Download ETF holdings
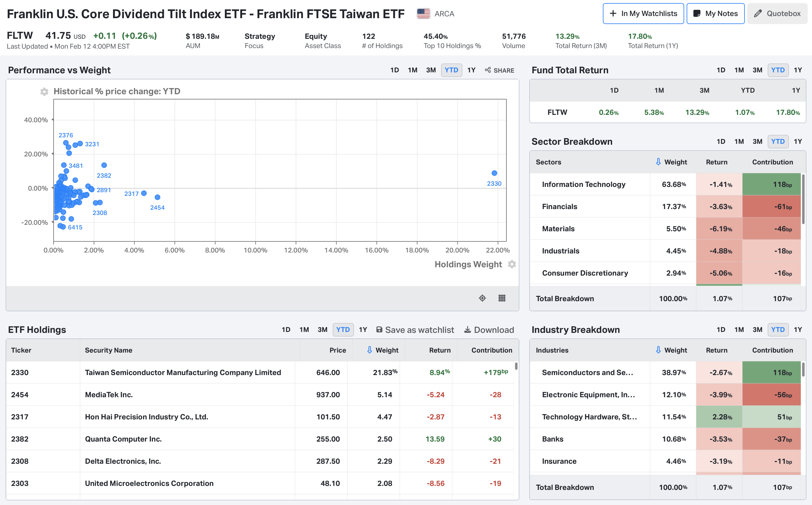 point(489,330)
